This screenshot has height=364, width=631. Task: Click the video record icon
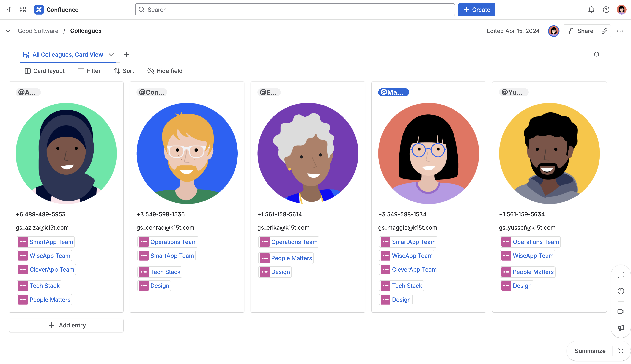pos(621,311)
